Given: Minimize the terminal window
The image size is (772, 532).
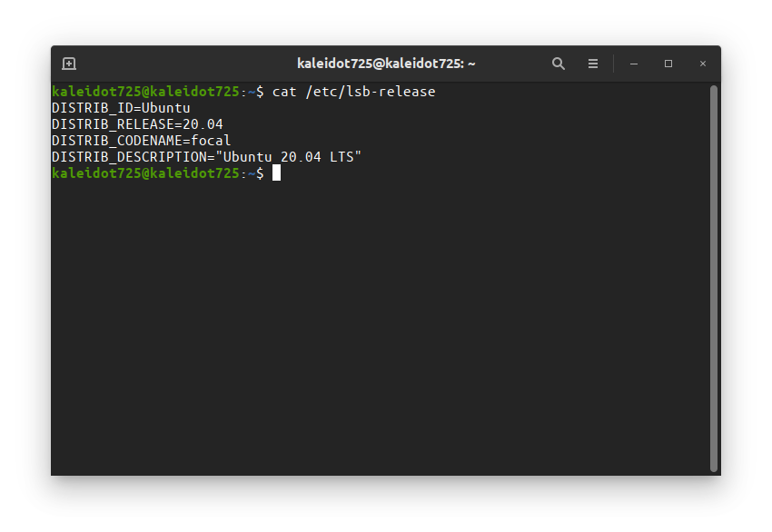Looking at the screenshot, I should [x=634, y=64].
